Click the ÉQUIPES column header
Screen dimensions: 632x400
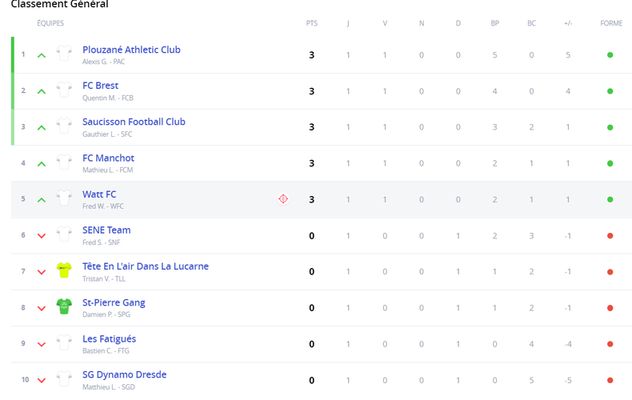(x=50, y=23)
